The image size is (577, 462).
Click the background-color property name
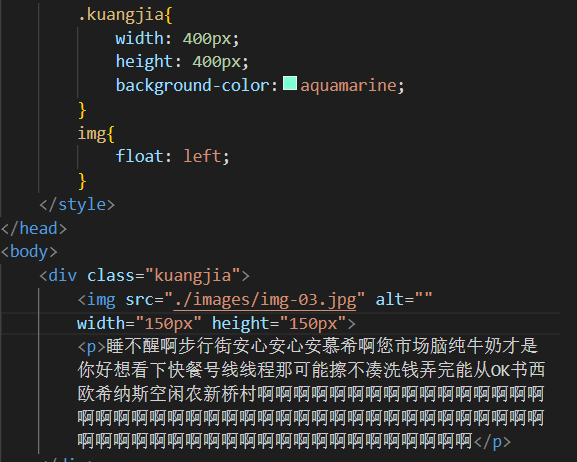(192, 86)
